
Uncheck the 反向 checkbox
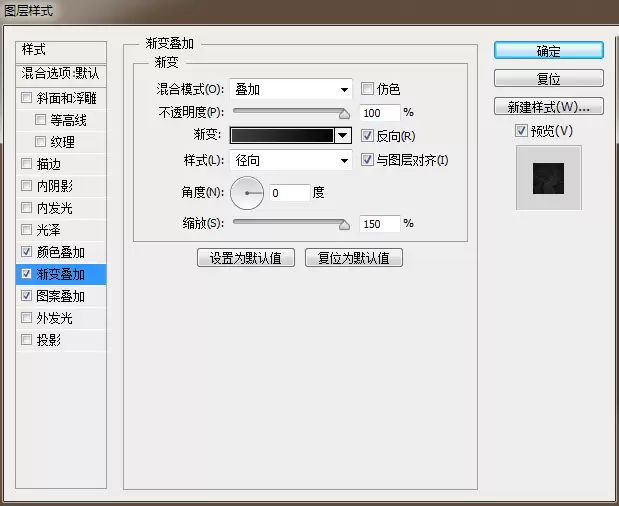367,136
